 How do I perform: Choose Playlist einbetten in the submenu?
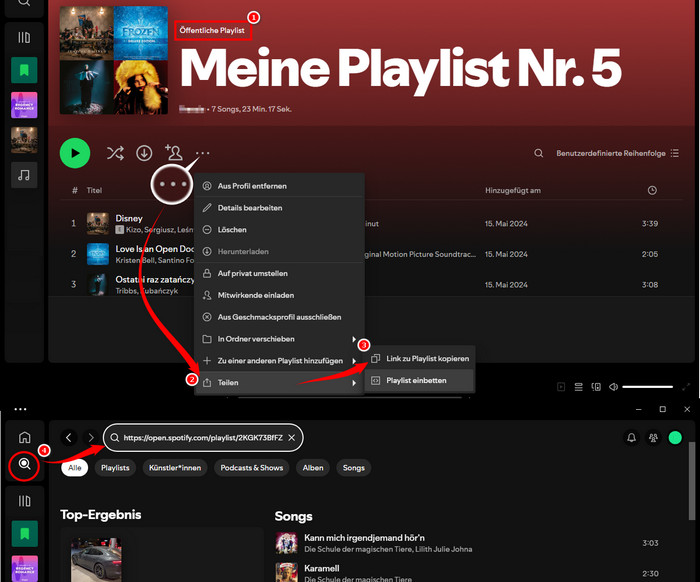pos(420,380)
